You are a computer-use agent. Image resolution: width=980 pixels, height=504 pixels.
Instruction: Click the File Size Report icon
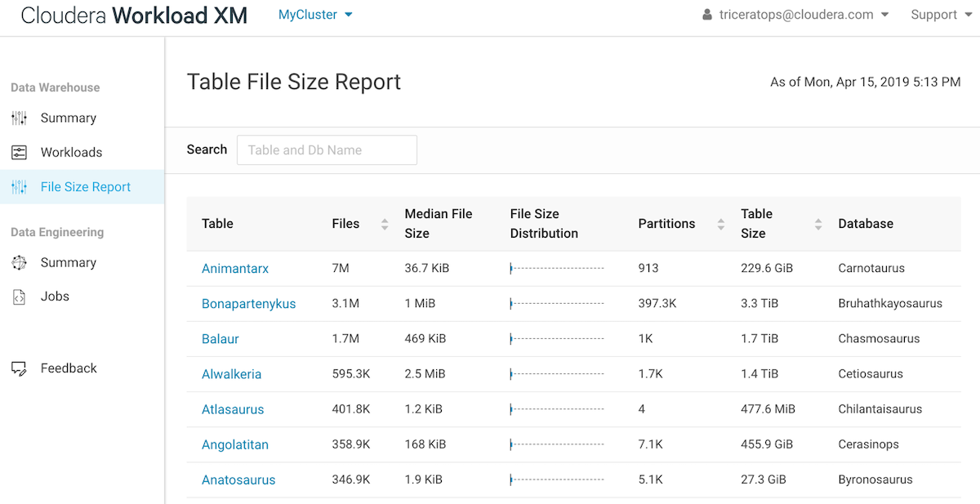(20, 187)
